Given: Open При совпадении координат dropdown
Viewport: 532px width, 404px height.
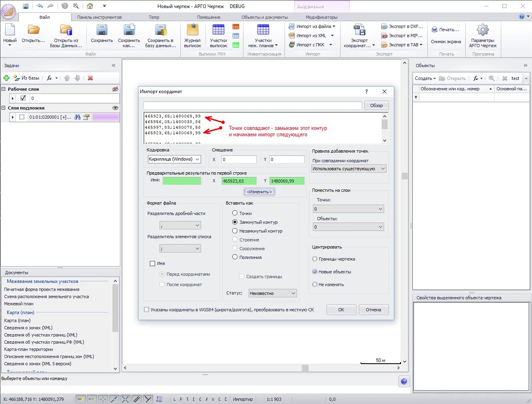Looking at the screenshot, I should click(349, 169).
